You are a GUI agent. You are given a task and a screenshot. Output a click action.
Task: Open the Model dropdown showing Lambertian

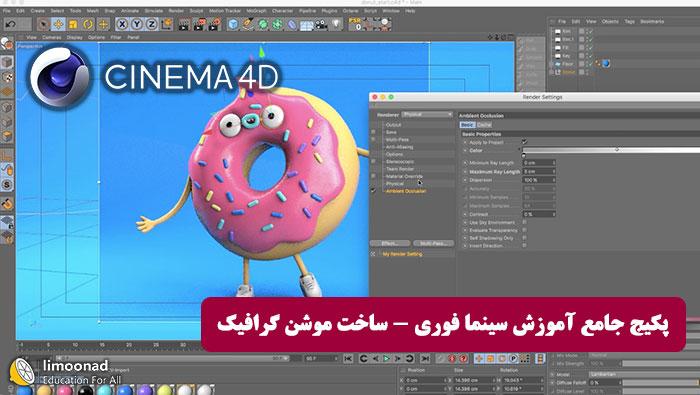click(x=644, y=374)
